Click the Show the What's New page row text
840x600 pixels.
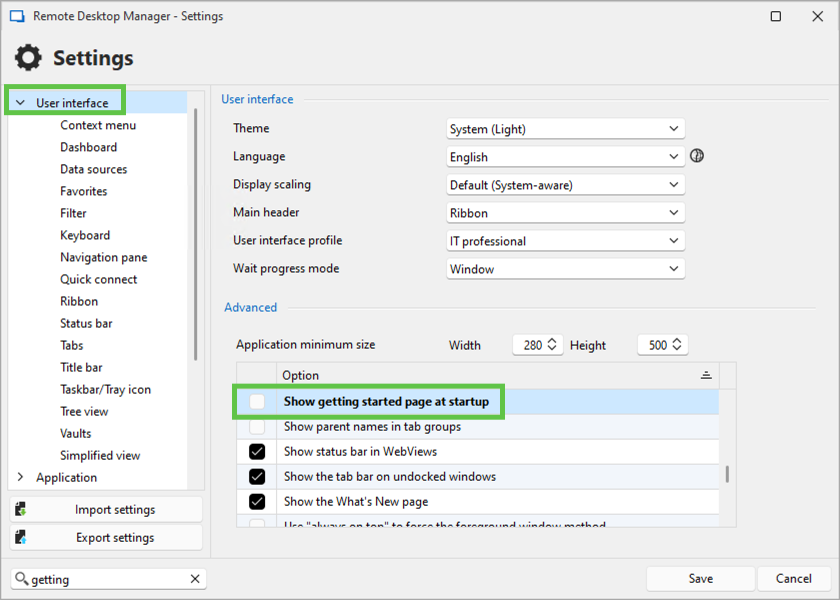(x=356, y=501)
